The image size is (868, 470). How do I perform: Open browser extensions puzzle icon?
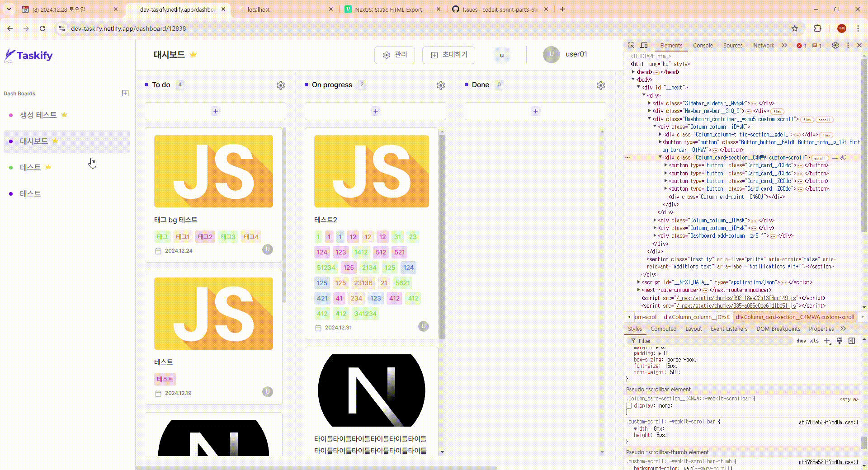click(817, 28)
